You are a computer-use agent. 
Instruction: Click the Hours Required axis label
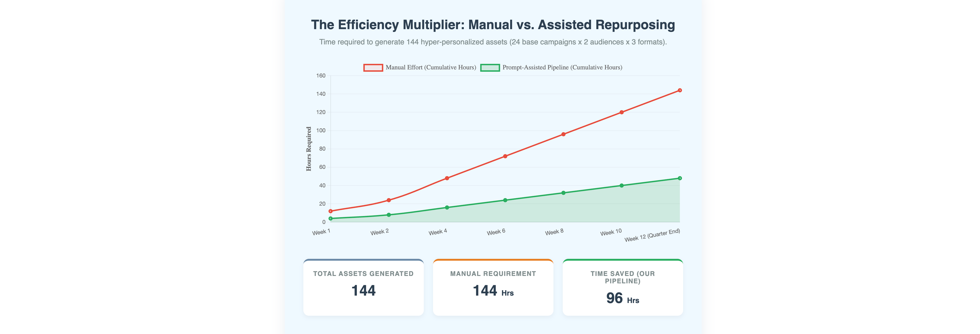click(x=308, y=148)
